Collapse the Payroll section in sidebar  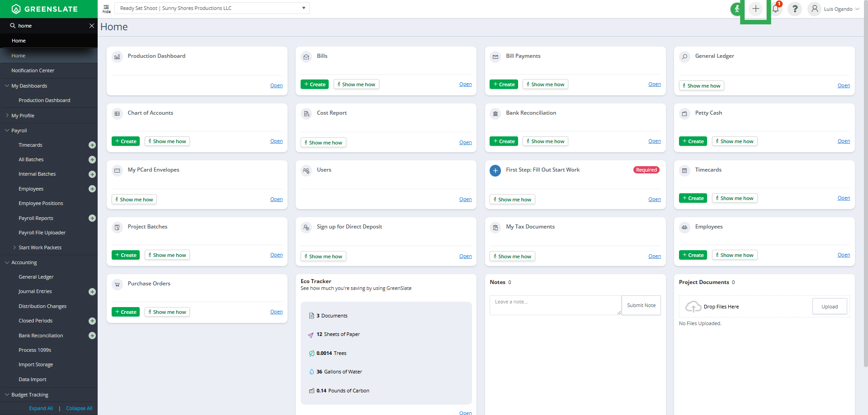[7, 131]
